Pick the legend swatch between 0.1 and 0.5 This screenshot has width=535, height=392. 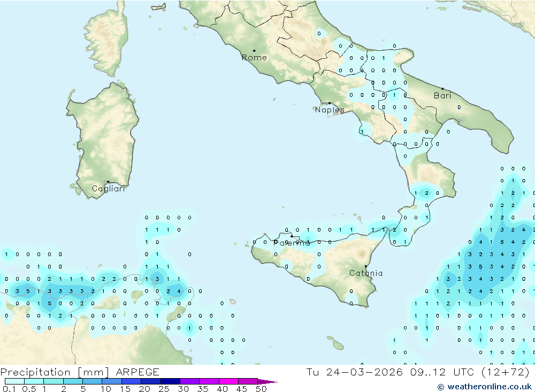click(14, 381)
